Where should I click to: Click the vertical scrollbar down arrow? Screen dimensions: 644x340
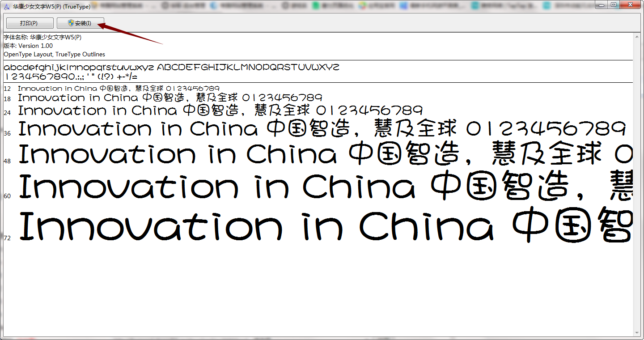click(x=637, y=332)
